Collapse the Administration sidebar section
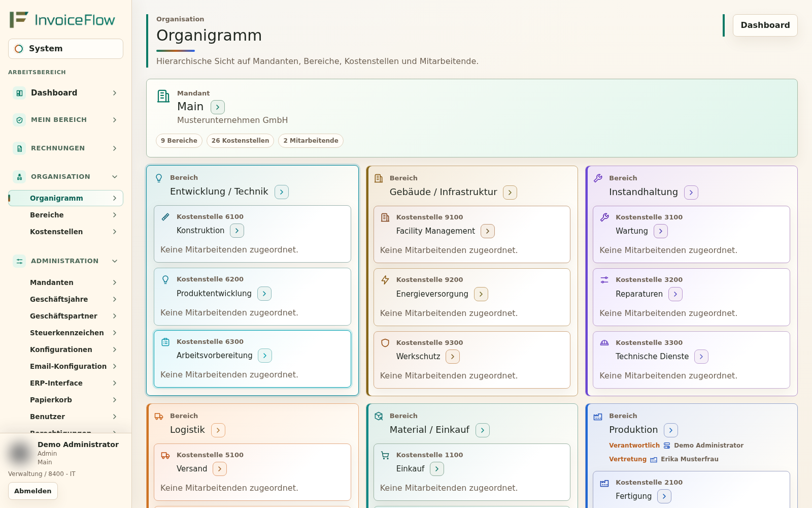812x508 pixels. [x=115, y=261]
